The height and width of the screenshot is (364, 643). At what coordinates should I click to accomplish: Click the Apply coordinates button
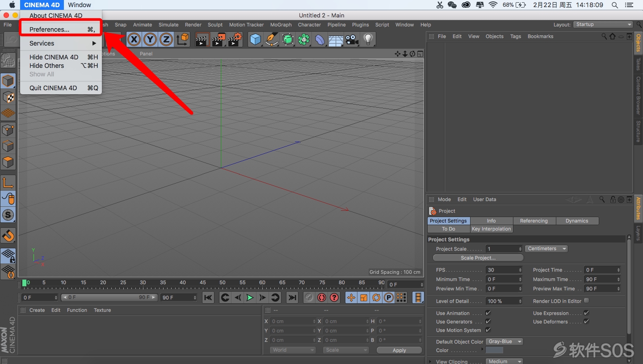(399, 350)
